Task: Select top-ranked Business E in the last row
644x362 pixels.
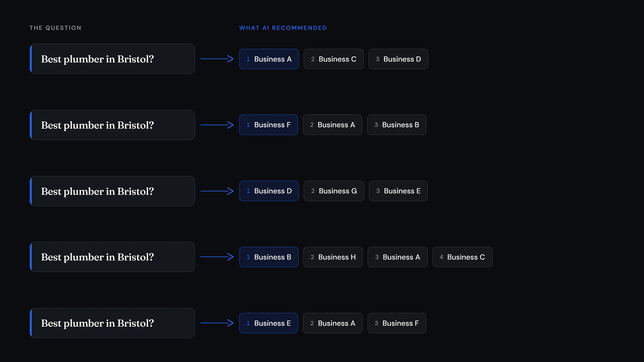Action: pyautogui.click(x=268, y=323)
